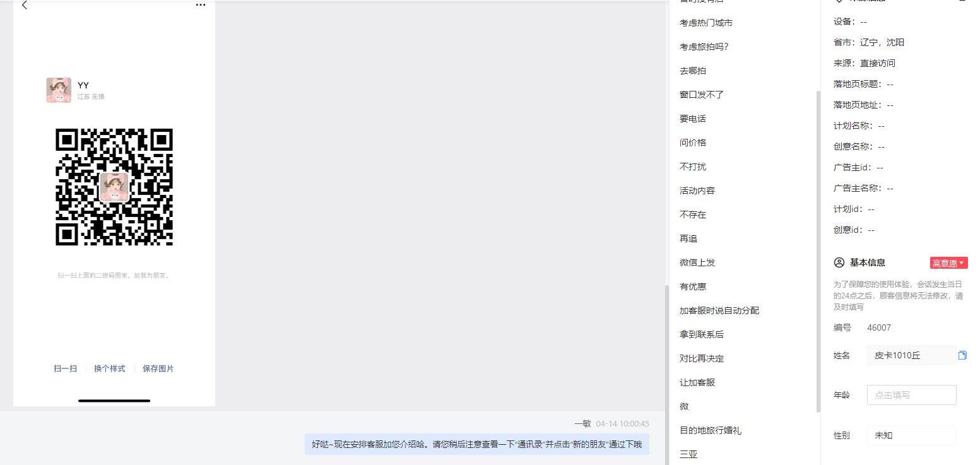Click the sent message bubble starting 好哒~
980x465 pixels.
pyautogui.click(x=476, y=444)
